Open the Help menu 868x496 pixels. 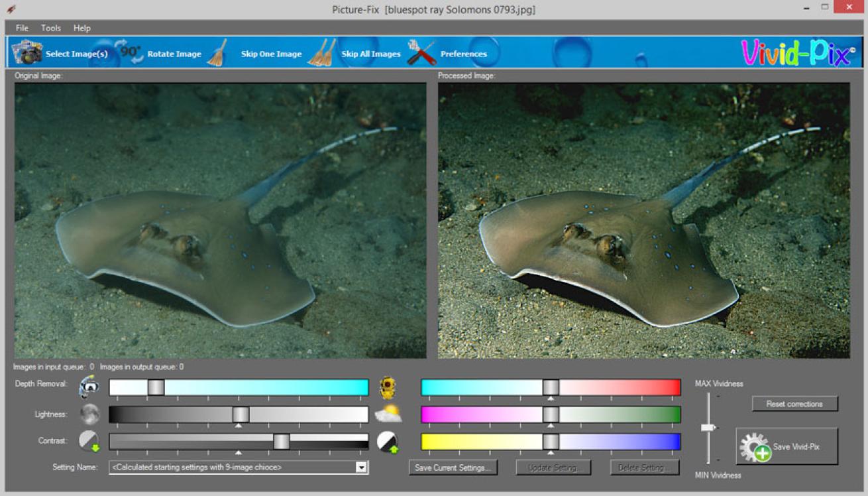pyautogui.click(x=82, y=28)
